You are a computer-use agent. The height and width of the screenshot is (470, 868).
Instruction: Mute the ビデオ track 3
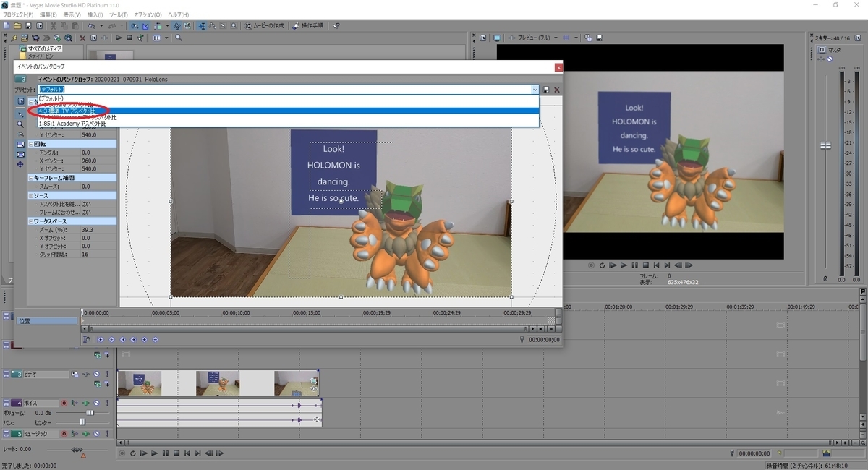[x=96, y=375]
